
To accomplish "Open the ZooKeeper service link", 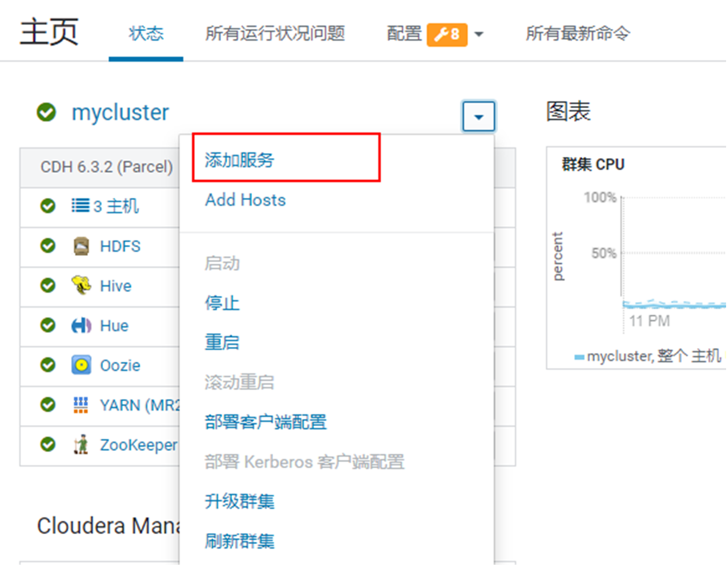I will (139, 445).
